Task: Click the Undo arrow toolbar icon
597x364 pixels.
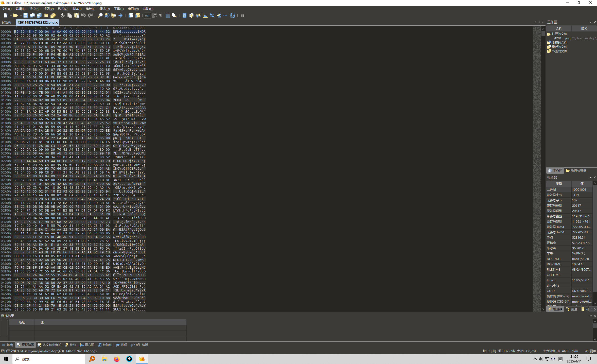Action: pos(83,16)
